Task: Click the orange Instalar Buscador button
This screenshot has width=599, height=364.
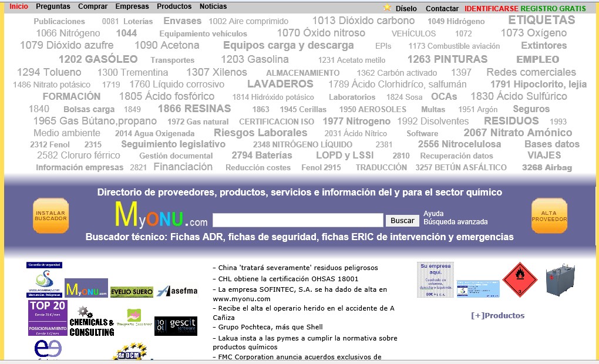Action: click(x=51, y=215)
